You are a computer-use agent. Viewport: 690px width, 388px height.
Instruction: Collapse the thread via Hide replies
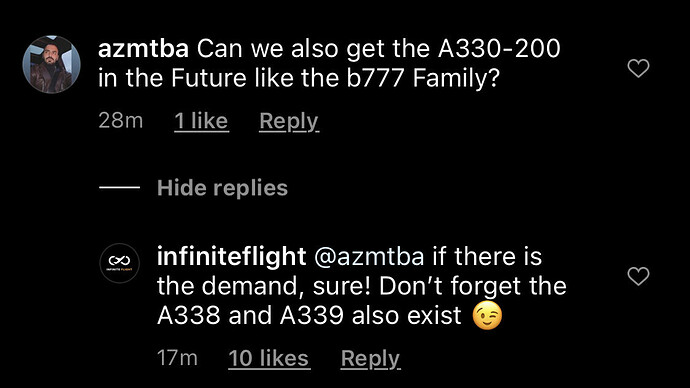(x=222, y=188)
